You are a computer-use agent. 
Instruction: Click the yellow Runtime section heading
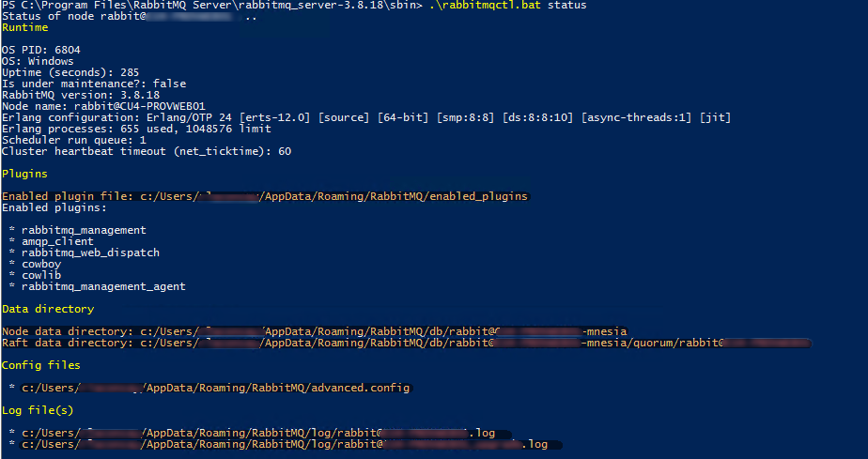[25, 28]
